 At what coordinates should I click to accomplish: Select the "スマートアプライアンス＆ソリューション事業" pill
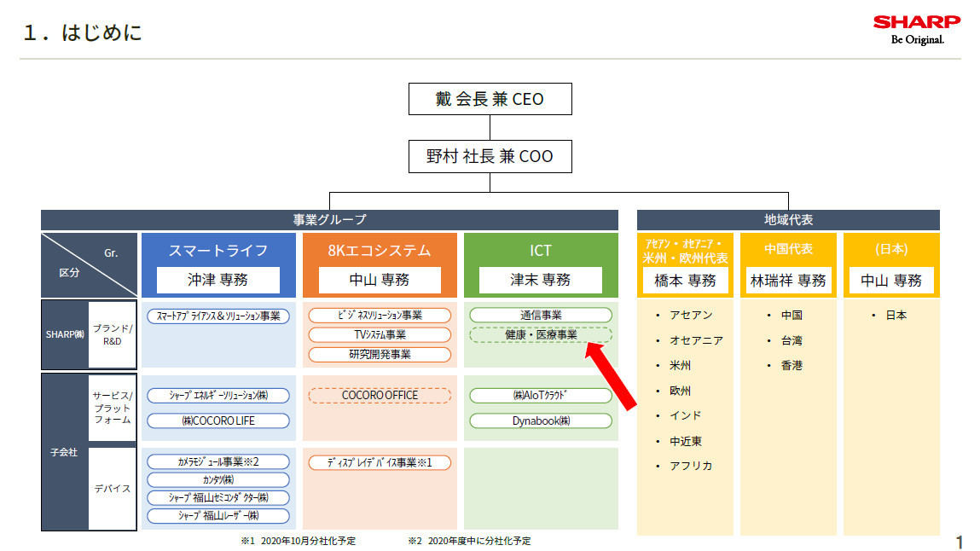218,316
